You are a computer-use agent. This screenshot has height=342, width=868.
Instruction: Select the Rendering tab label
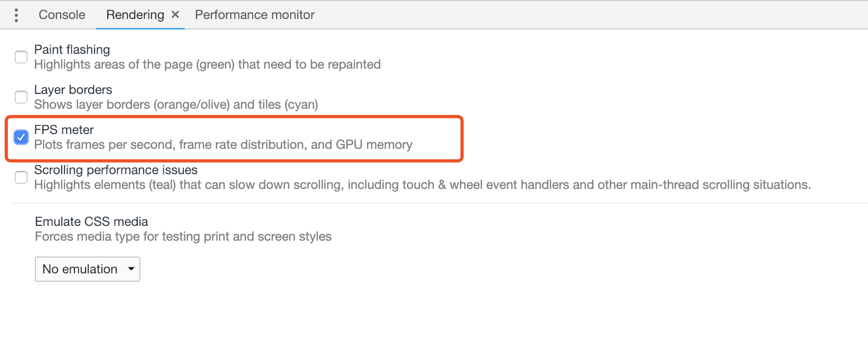click(x=135, y=15)
